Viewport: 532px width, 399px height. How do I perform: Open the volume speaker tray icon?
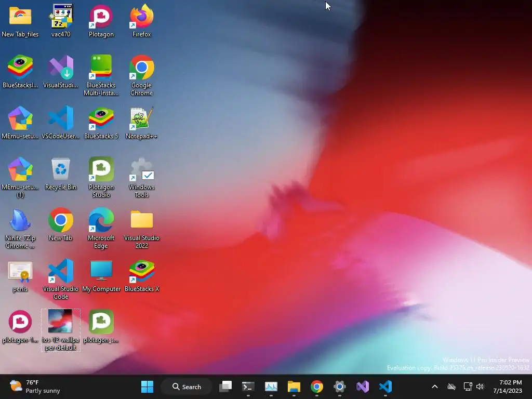[x=480, y=387]
